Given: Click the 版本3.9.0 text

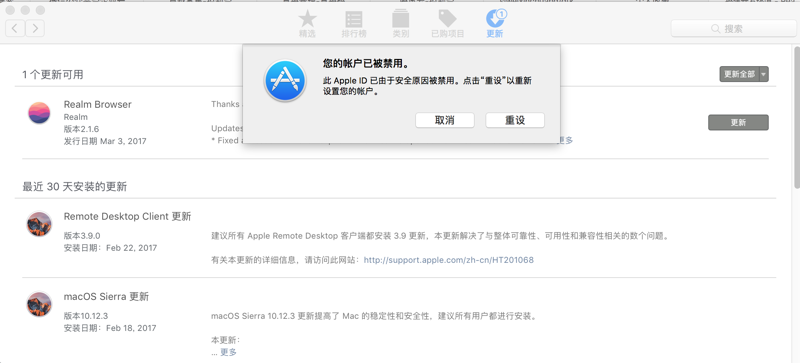Looking at the screenshot, I should coord(82,236).
